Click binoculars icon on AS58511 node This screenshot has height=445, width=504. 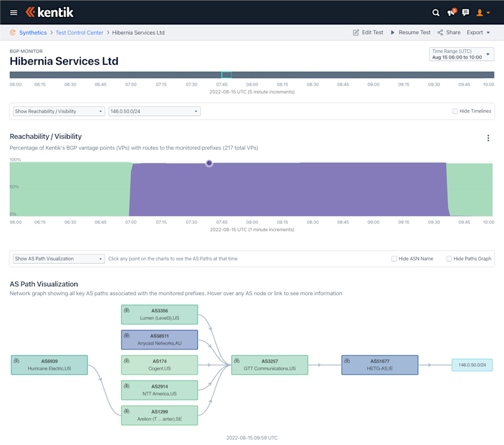[127, 335]
